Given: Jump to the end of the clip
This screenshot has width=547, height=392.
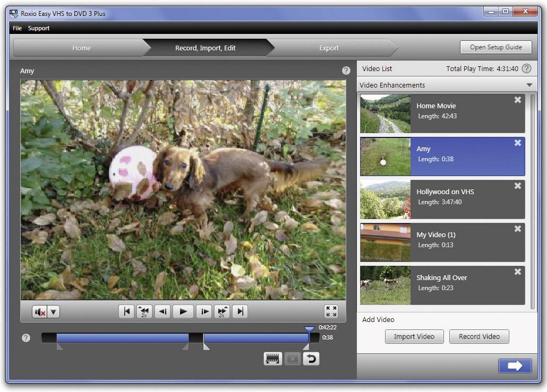Looking at the screenshot, I should click(240, 311).
